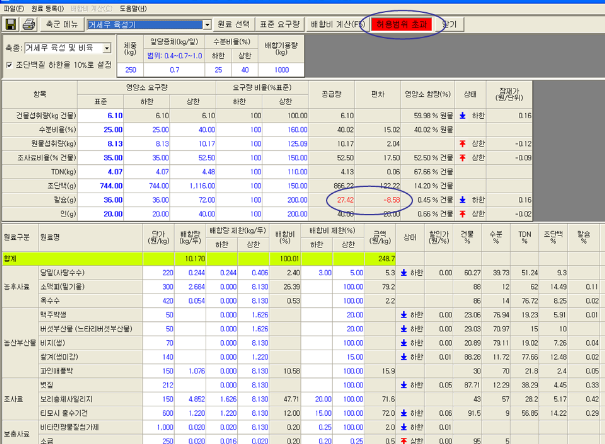The width and height of the screenshot is (605, 444).
Task: Click daily gain field showing 0.7
Action: [174, 70]
